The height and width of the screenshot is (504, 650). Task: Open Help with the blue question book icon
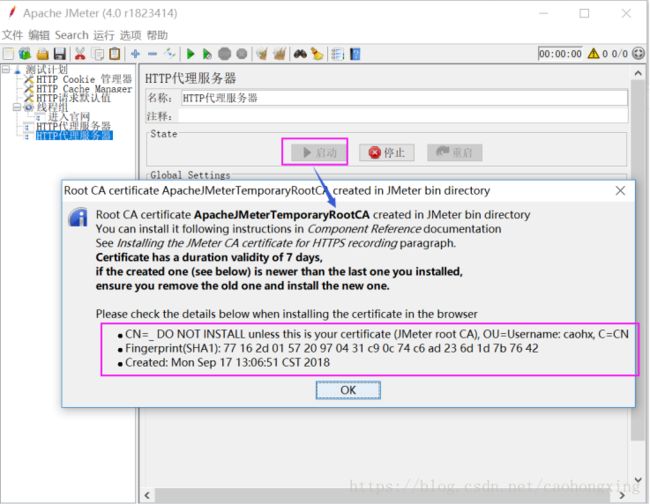355,54
